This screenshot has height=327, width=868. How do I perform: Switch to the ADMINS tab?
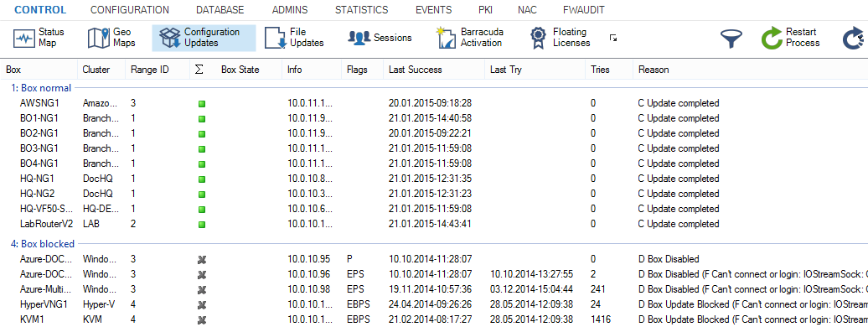[290, 10]
